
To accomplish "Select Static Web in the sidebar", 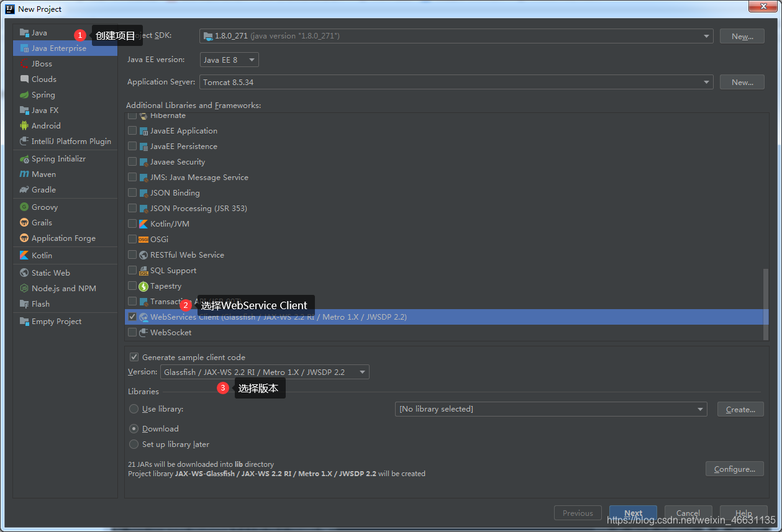I will 49,272.
